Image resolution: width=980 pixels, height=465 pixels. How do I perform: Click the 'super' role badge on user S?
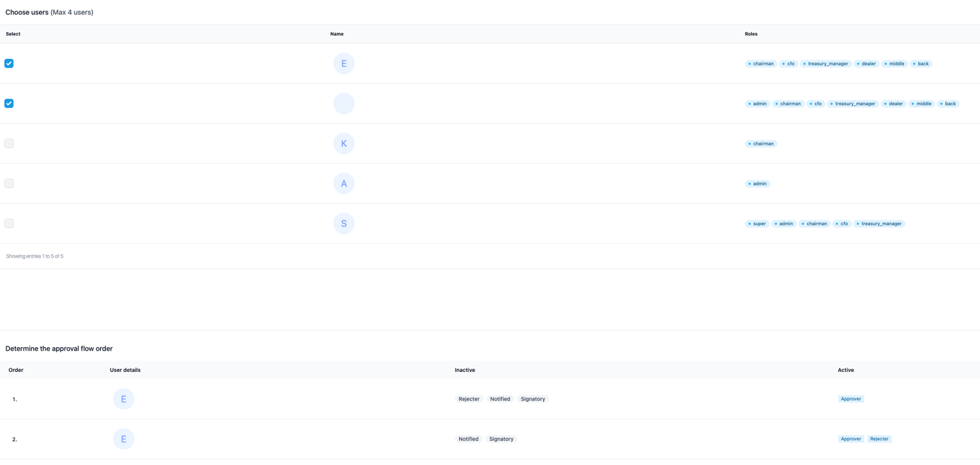pos(758,222)
